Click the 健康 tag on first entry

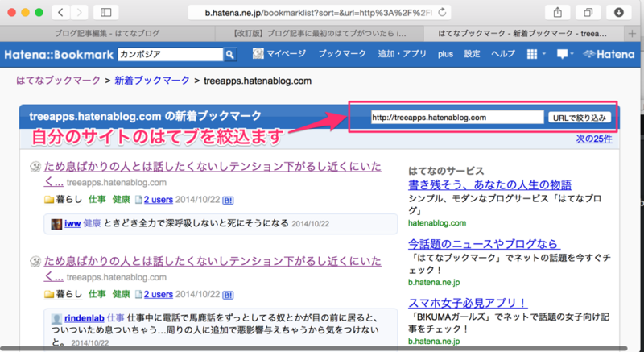tap(122, 200)
